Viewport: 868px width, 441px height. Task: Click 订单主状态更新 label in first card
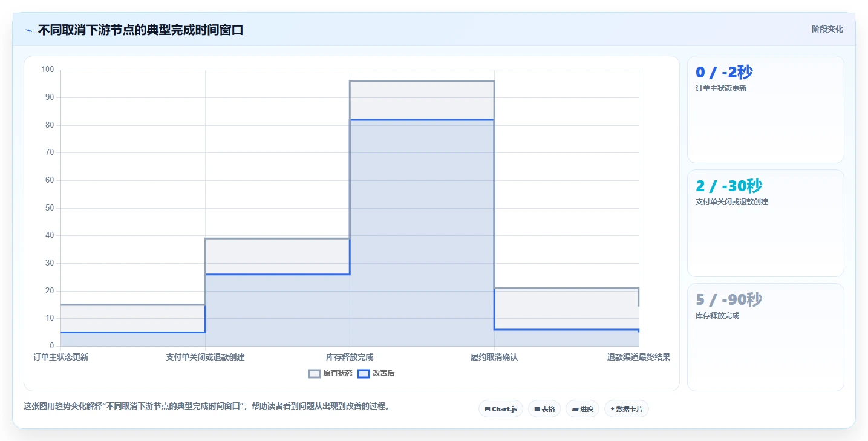point(721,88)
